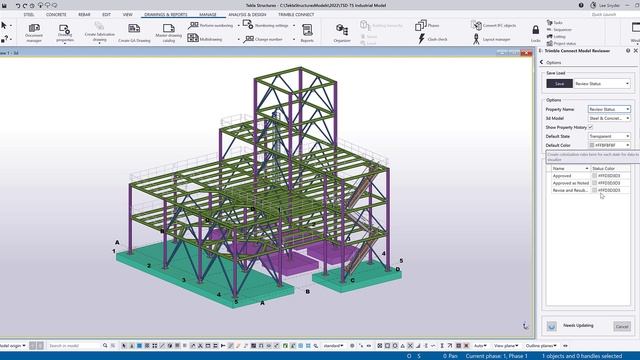Screen dimensions: 640x360
Task: Open the MANAGE ribbon tab
Action: tap(208, 15)
